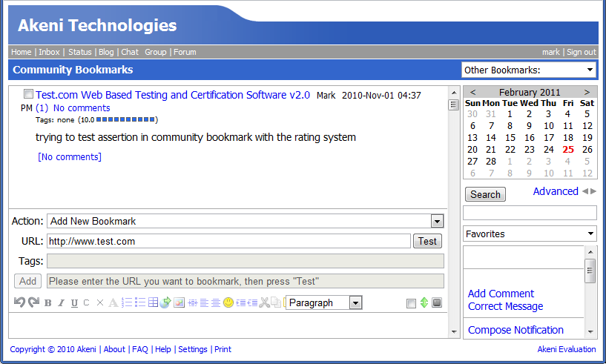Image resolution: width=606 pixels, height=364 pixels.
Task: Open Forum from the navigation bar
Action: coord(185,52)
